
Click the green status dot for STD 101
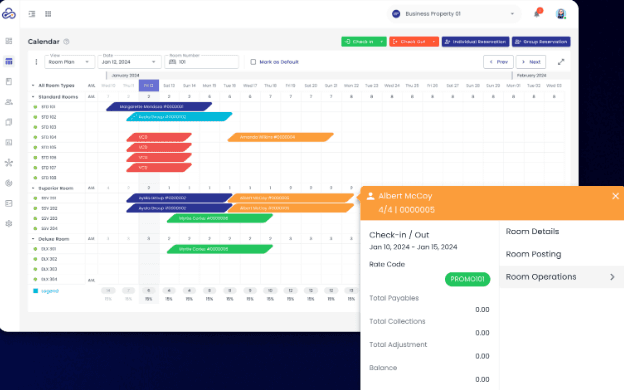coord(35,107)
